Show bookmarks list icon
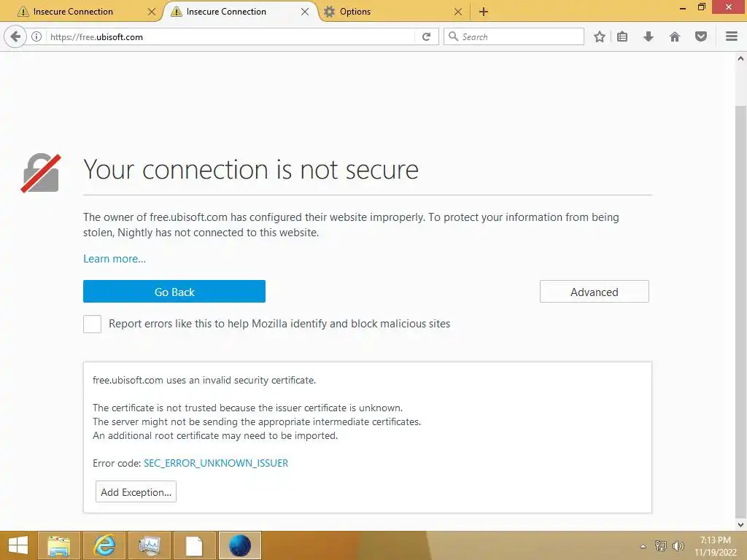This screenshot has height=560, width=747. [622, 36]
